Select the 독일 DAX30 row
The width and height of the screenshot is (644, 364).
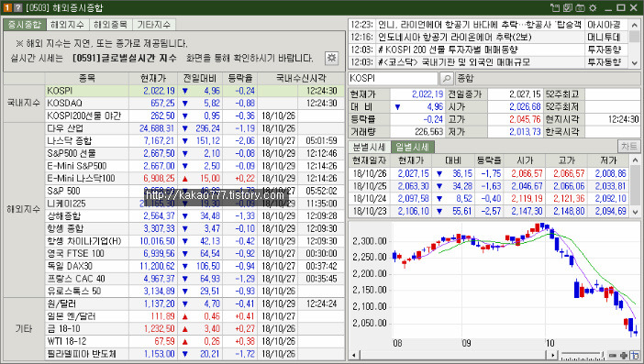194,266
